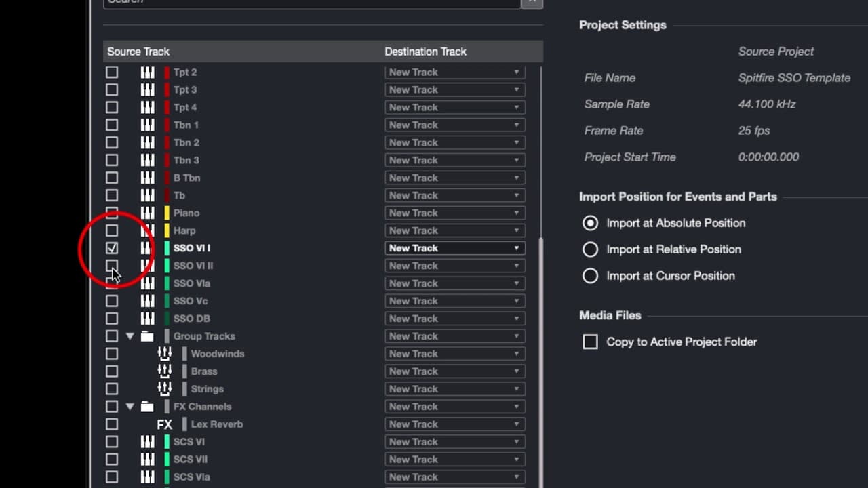Select the Lex Reverb track name
Viewport: 868px width, 488px height.
click(x=217, y=424)
